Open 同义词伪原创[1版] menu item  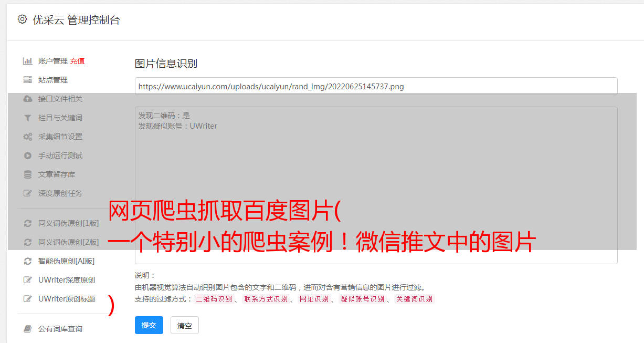click(x=69, y=223)
